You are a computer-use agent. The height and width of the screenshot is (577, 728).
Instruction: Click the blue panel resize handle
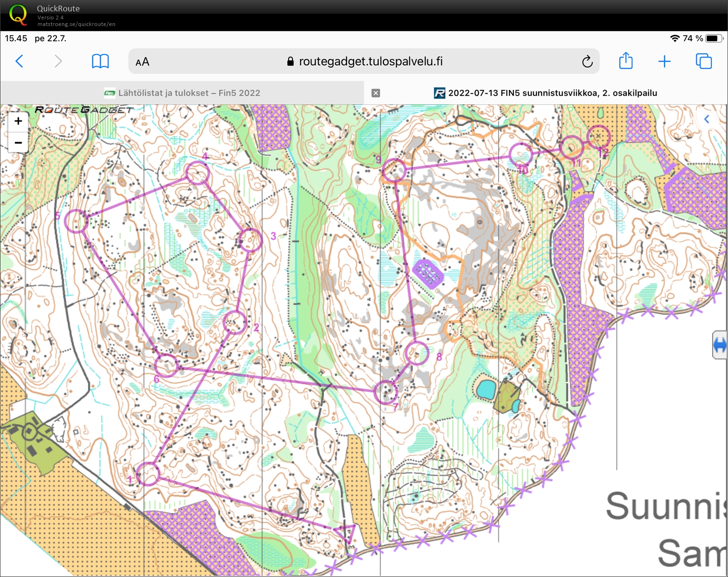point(719,345)
